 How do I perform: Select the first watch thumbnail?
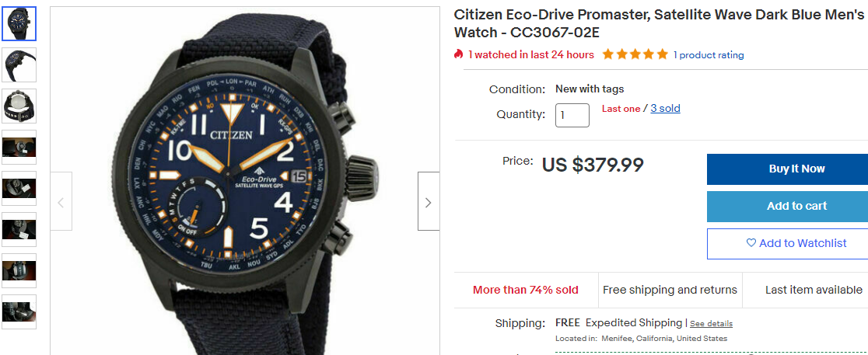[19, 24]
